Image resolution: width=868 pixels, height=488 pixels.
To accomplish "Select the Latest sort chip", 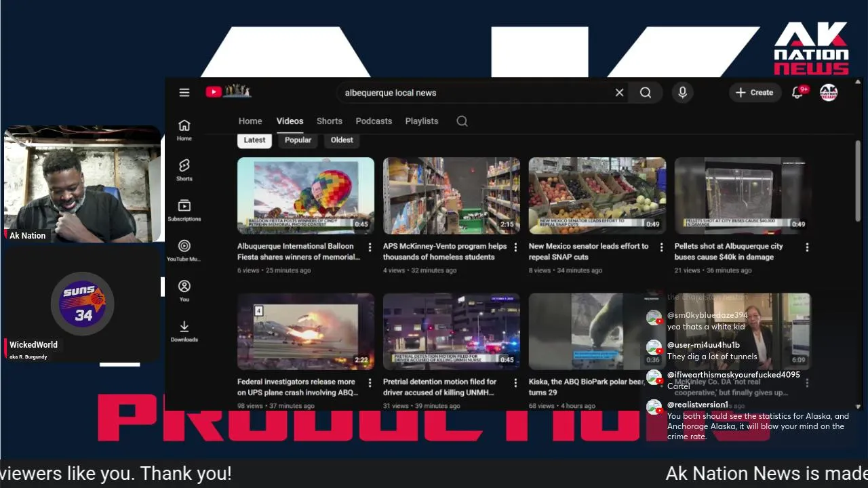I will pyautogui.click(x=255, y=140).
